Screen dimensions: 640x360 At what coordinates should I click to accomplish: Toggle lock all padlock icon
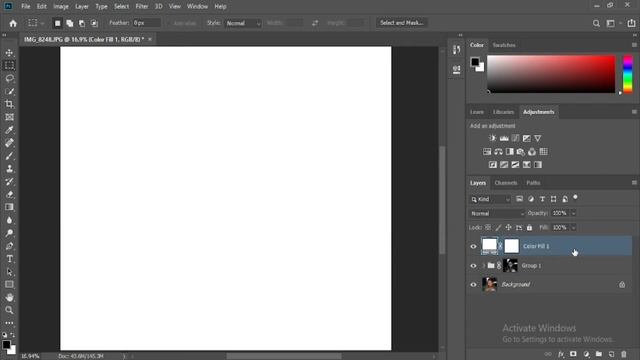click(529, 227)
